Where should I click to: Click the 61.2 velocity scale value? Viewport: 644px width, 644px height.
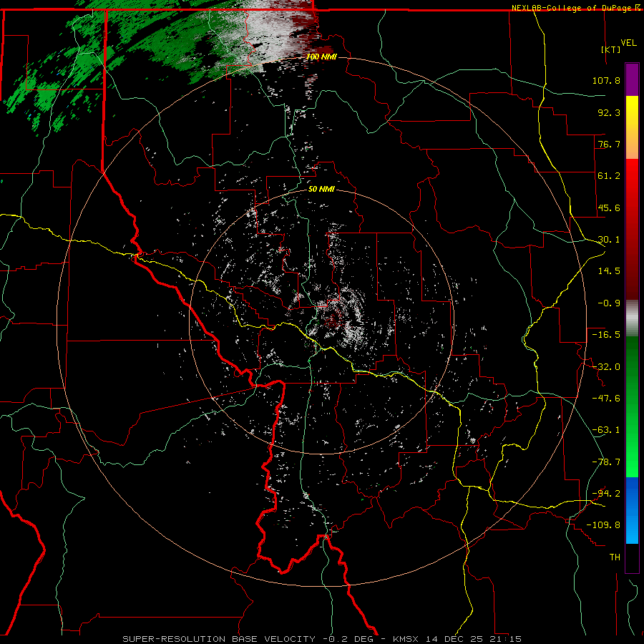[x=609, y=175]
